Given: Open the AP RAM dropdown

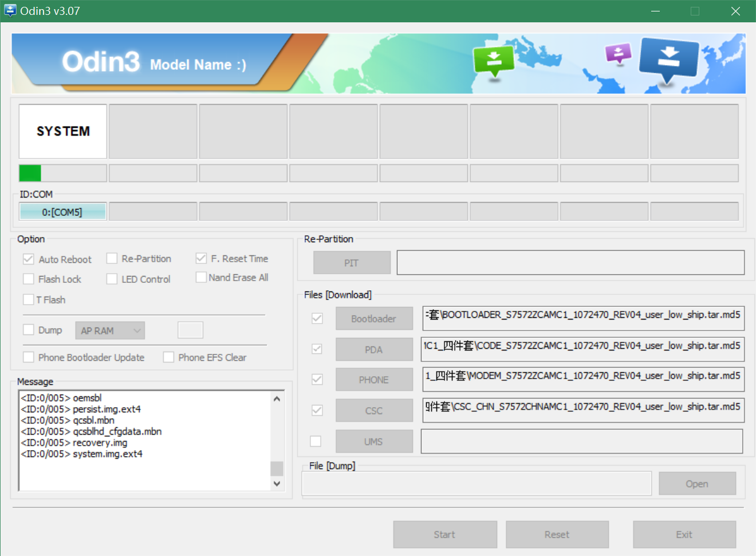Looking at the screenshot, I should click(110, 330).
